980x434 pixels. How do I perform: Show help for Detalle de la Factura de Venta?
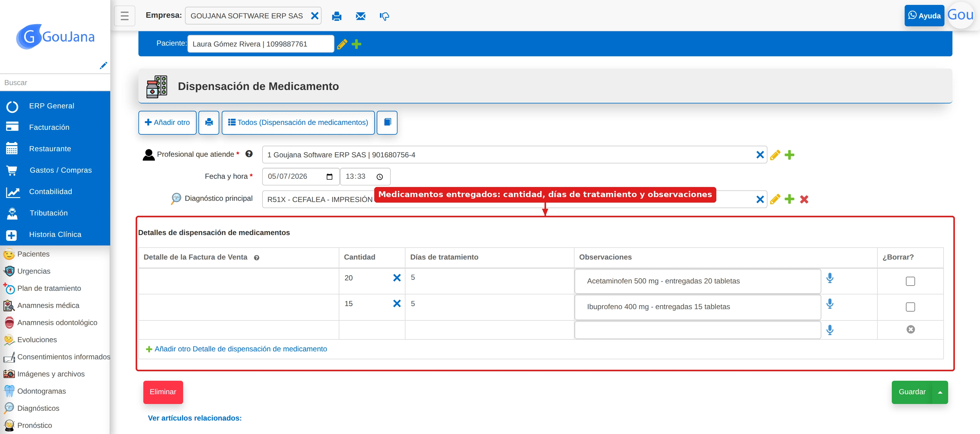pos(256,258)
